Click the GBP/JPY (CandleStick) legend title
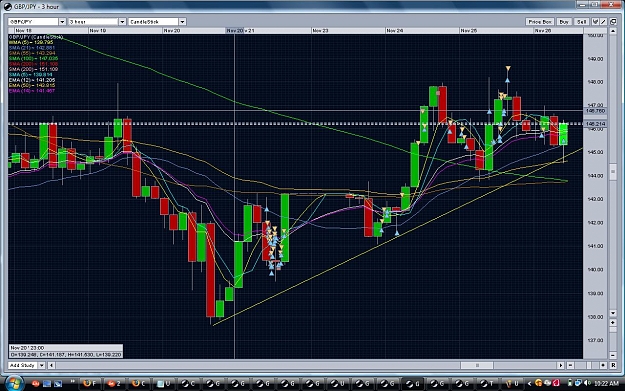625x391 pixels. (x=35, y=37)
